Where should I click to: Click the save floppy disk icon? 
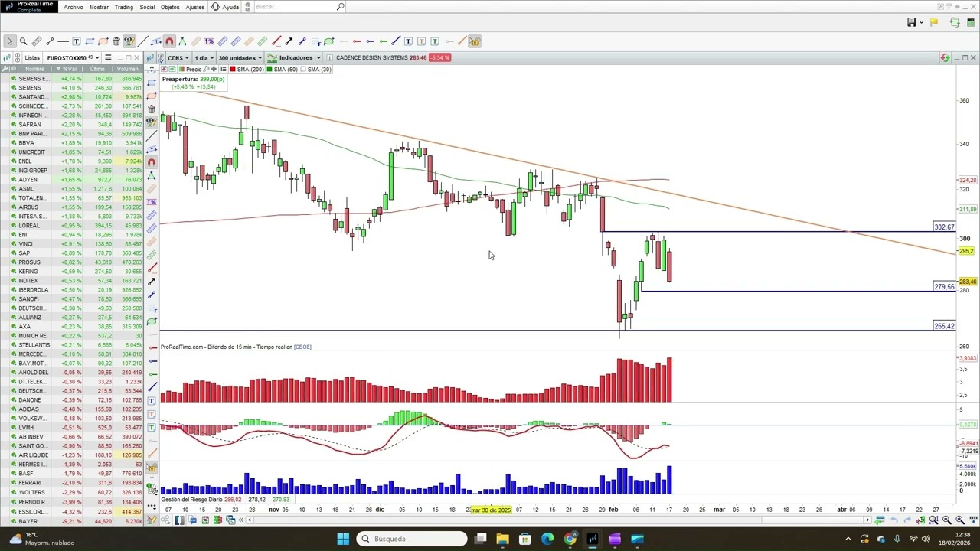911,22
